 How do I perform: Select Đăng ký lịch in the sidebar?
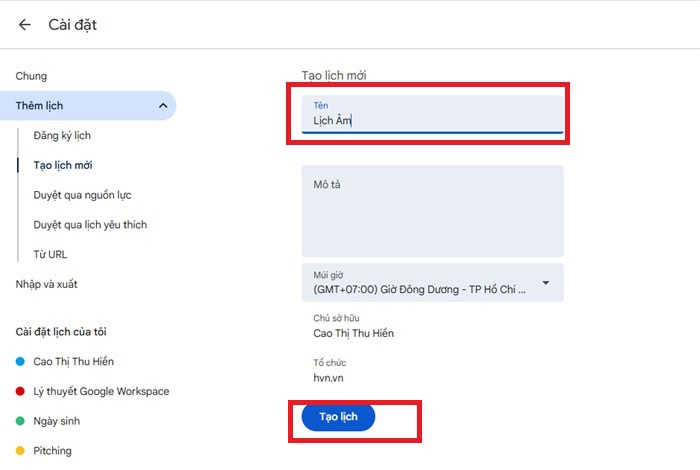[62, 135]
